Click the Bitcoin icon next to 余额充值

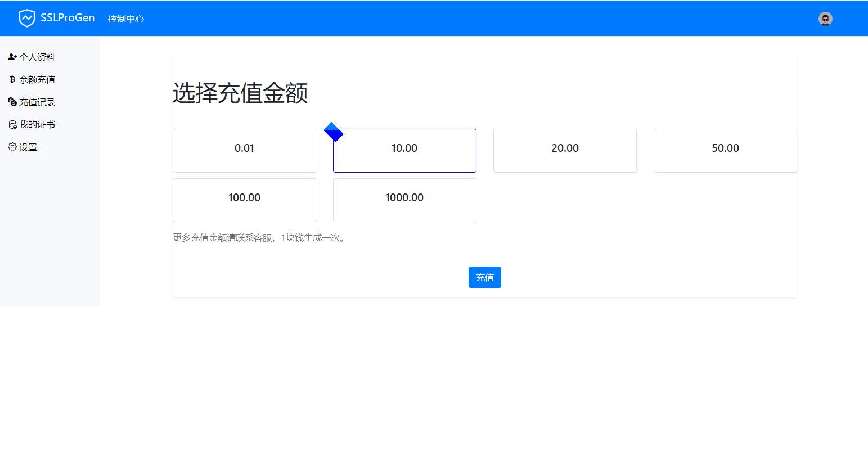click(x=12, y=79)
